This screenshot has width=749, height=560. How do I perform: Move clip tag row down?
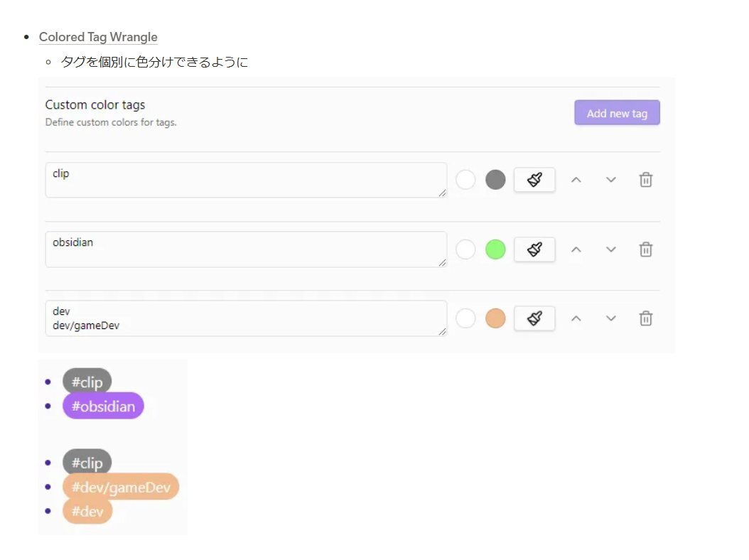[x=611, y=180]
